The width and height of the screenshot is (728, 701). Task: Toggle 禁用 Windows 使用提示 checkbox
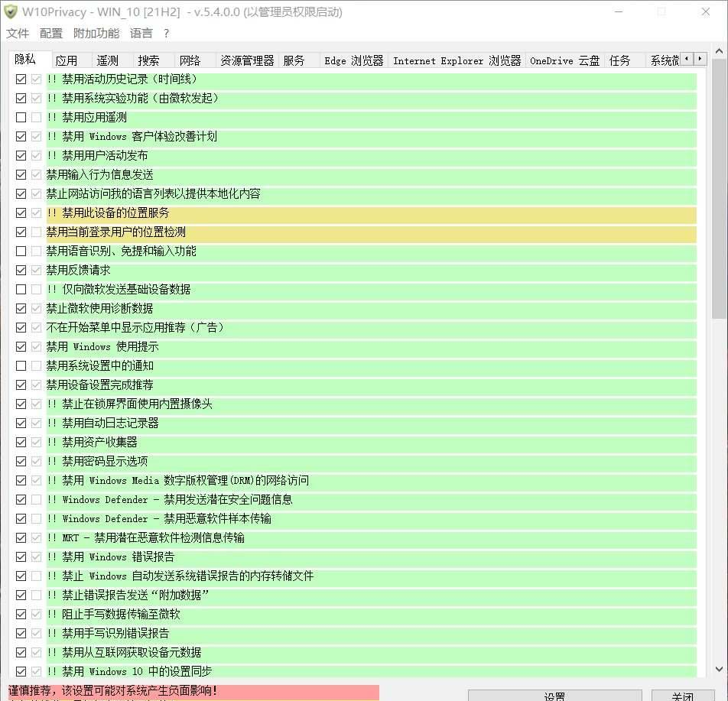[x=21, y=347]
